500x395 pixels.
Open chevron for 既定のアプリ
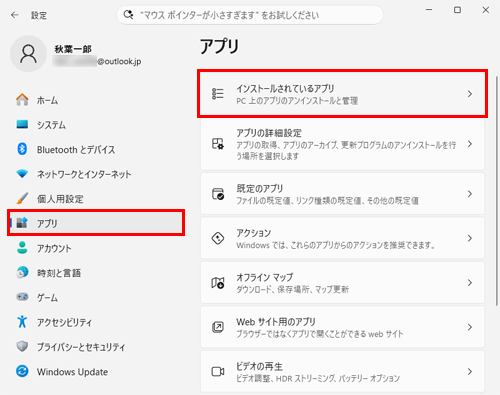[x=470, y=194]
